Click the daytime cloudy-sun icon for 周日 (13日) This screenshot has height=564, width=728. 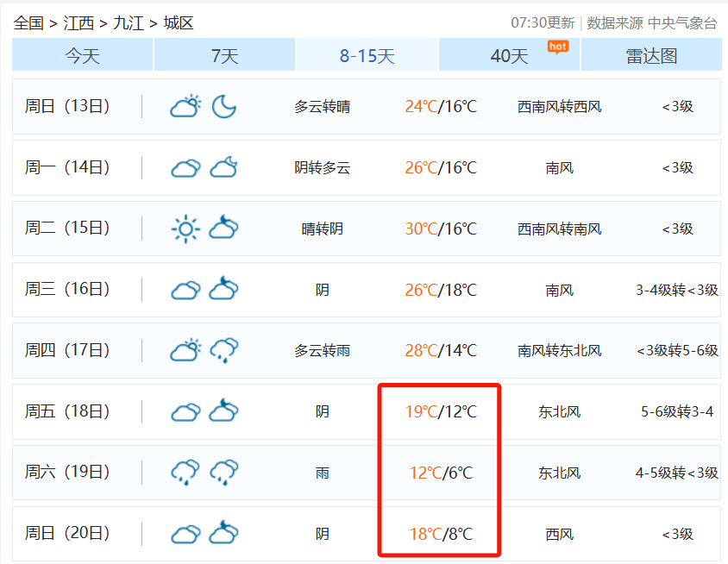point(185,106)
